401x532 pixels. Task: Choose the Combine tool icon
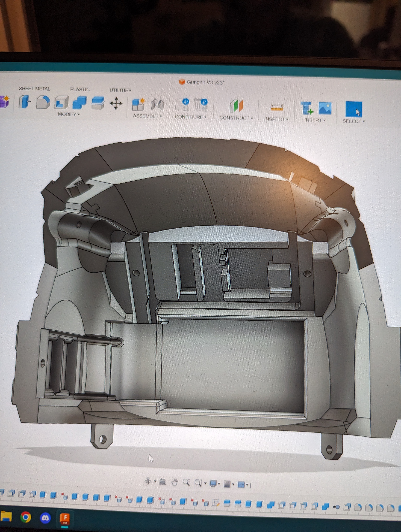(x=79, y=103)
